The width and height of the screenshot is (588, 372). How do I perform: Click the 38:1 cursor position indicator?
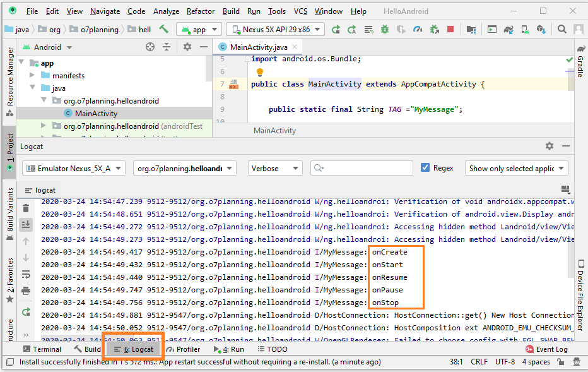click(x=456, y=362)
